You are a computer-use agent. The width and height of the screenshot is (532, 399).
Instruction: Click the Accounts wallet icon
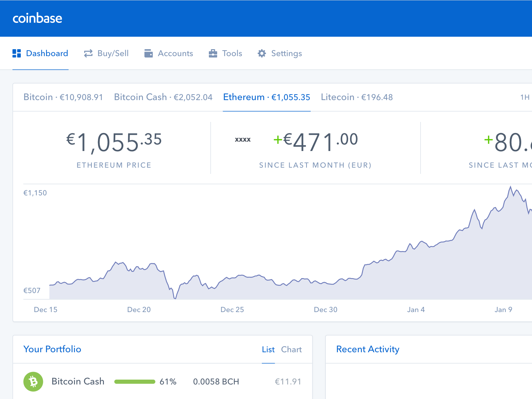pyautogui.click(x=149, y=53)
